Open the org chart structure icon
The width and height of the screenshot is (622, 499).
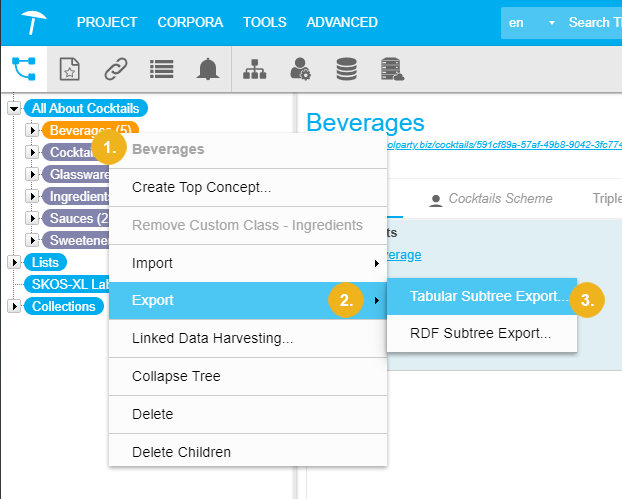tap(255, 68)
